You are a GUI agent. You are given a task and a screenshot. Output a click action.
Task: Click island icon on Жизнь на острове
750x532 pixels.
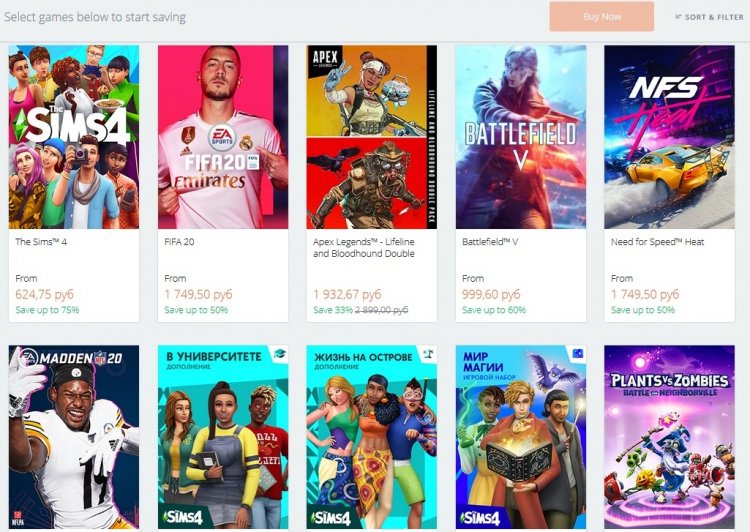coord(428,355)
